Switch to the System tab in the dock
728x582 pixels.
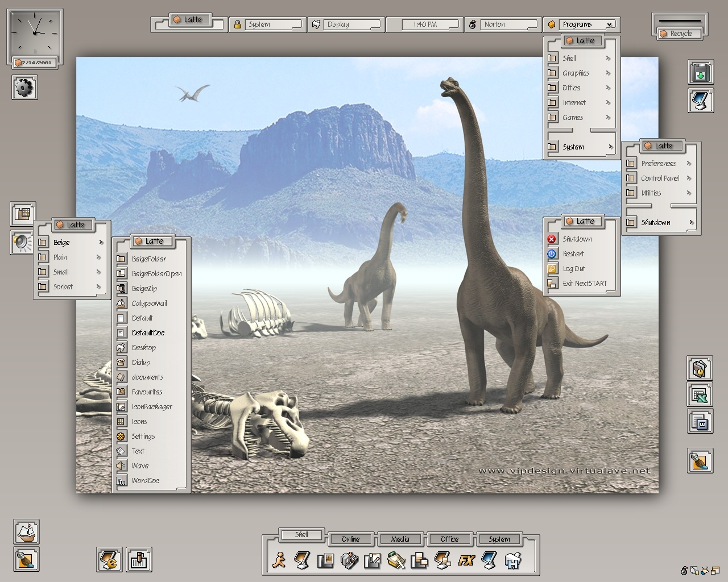499,539
